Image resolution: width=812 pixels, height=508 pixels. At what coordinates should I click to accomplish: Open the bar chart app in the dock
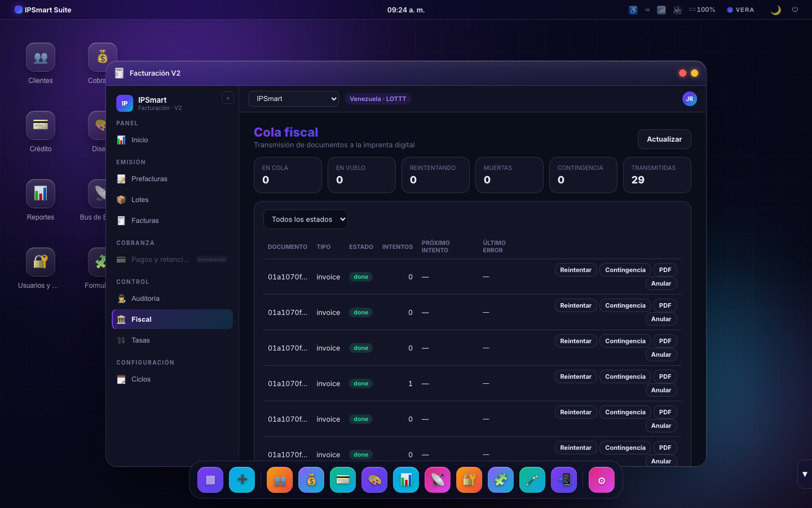pyautogui.click(x=406, y=480)
